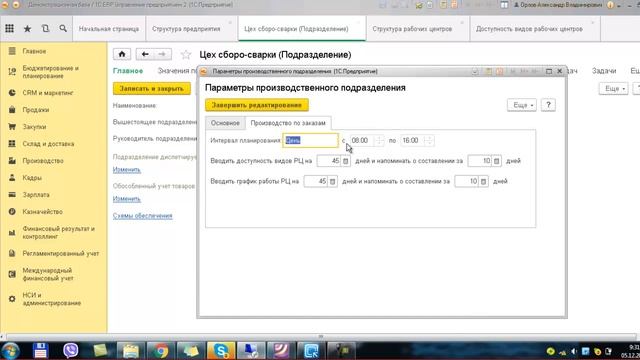640x360 pixels.
Task: Open CRM и маркетинг section
Action: click(48, 93)
